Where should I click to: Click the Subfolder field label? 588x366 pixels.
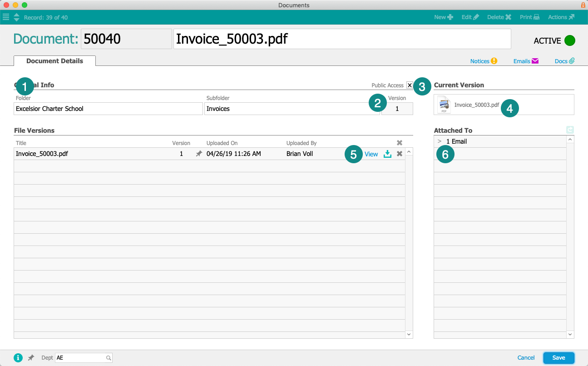pyautogui.click(x=218, y=98)
